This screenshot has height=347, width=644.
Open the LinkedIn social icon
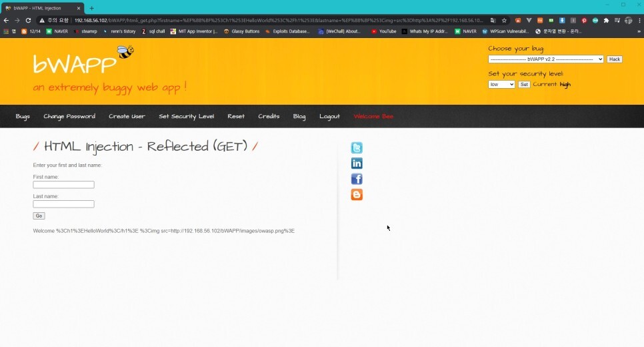point(357,163)
